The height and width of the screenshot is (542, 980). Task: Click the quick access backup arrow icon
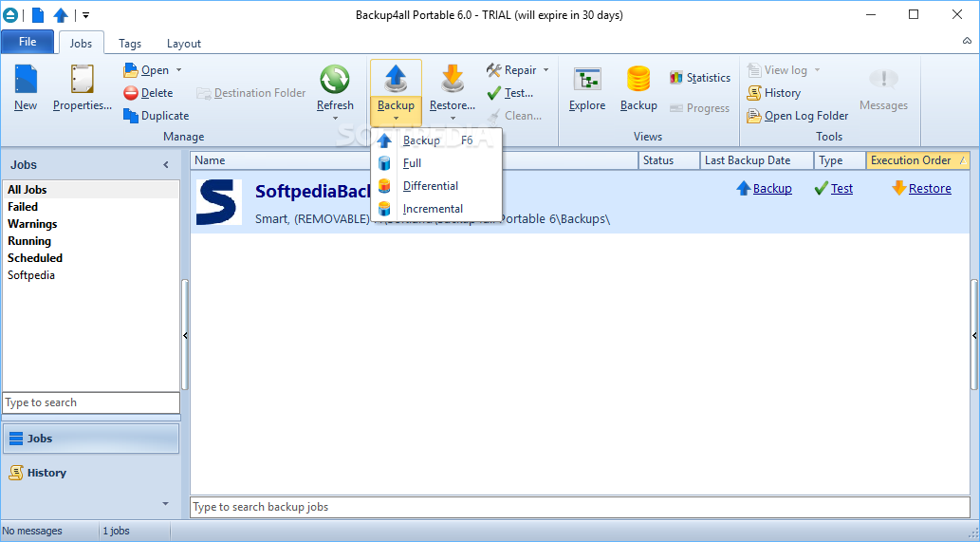coord(61,15)
